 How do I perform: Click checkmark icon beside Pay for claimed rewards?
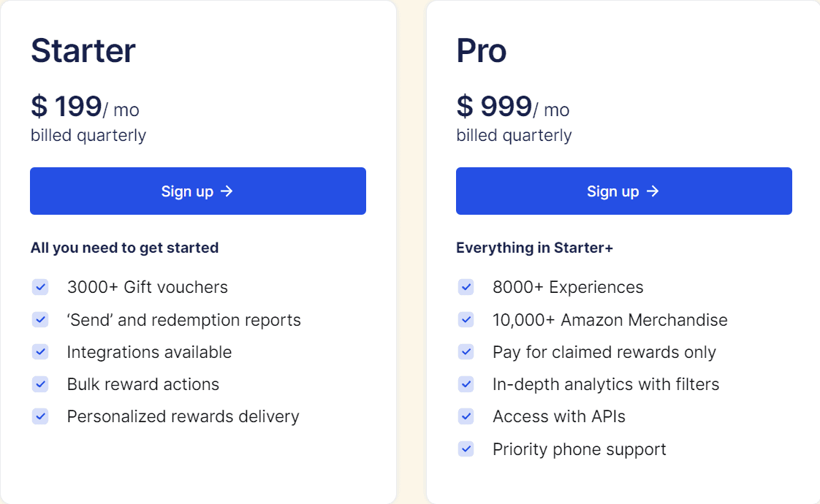tap(466, 352)
